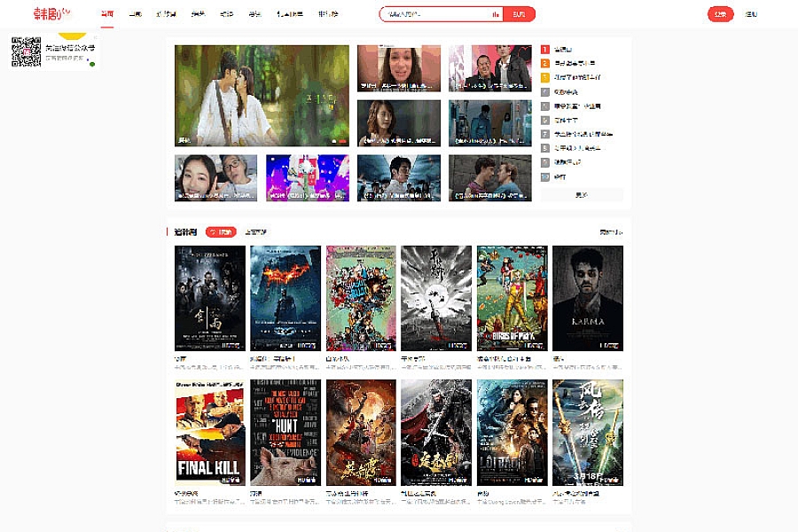Click the title text beneath the KARMA poster
798x532 pixels.
pos(559,359)
